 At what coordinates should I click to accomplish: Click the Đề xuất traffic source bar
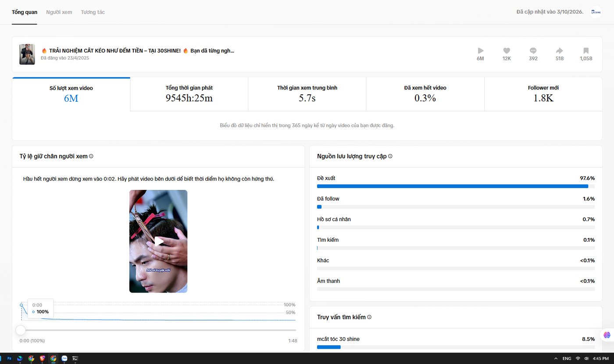[x=456, y=186]
